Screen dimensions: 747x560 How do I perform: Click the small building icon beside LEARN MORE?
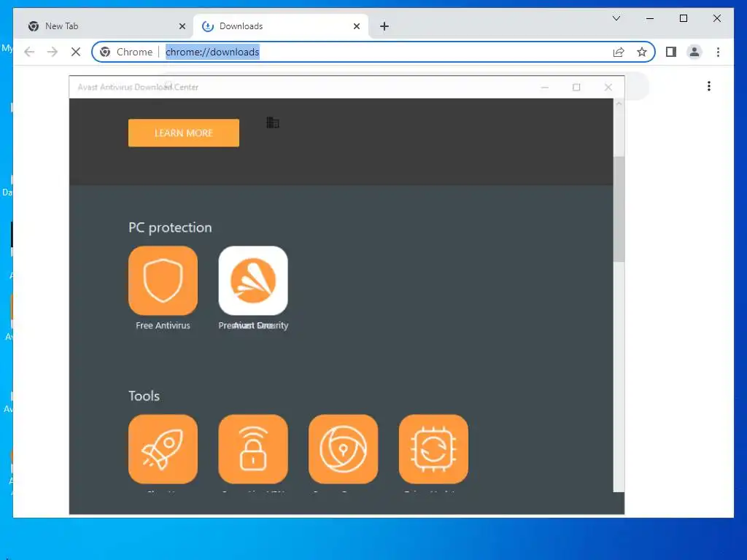coord(273,122)
